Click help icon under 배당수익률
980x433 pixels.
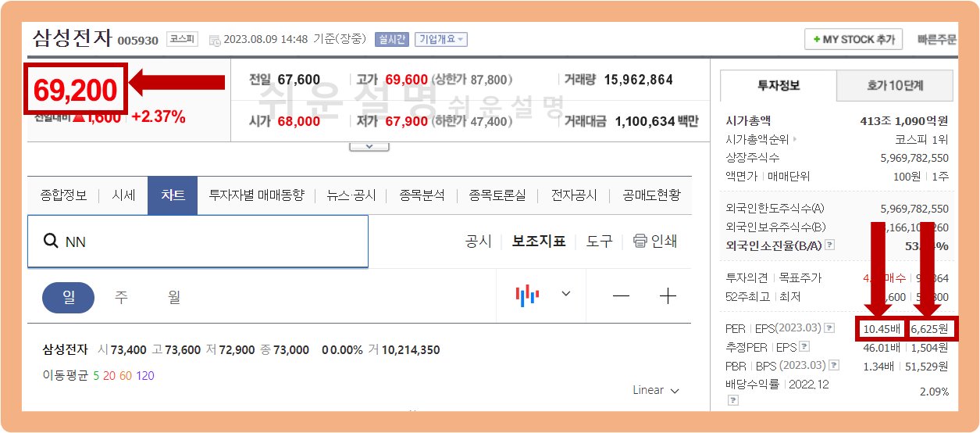point(733,400)
